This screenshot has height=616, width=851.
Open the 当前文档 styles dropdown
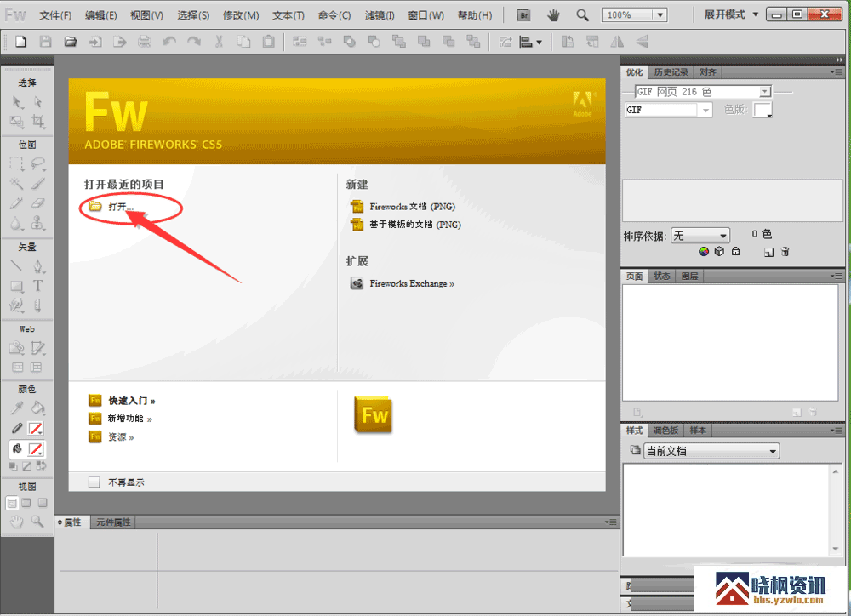click(711, 451)
